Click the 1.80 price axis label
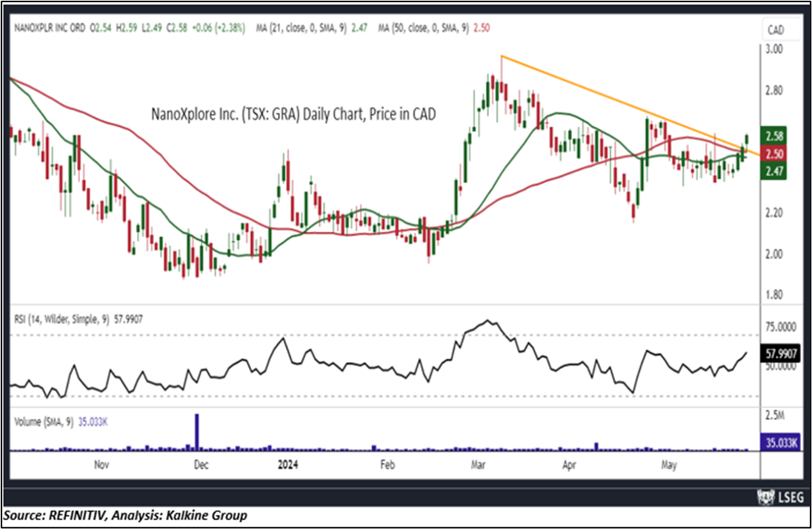 pyautogui.click(x=773, y=295)
